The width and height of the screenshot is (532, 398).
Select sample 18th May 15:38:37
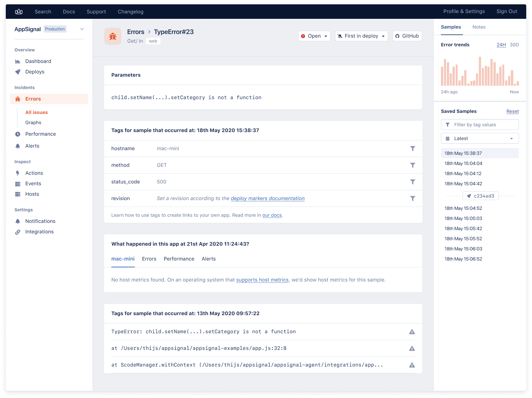480,153
